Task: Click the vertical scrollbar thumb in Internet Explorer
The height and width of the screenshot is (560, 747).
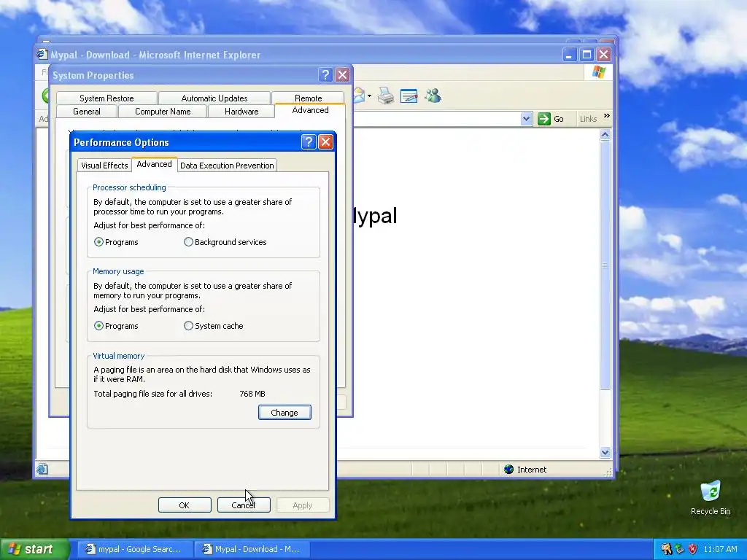Action: coord(605,265)
